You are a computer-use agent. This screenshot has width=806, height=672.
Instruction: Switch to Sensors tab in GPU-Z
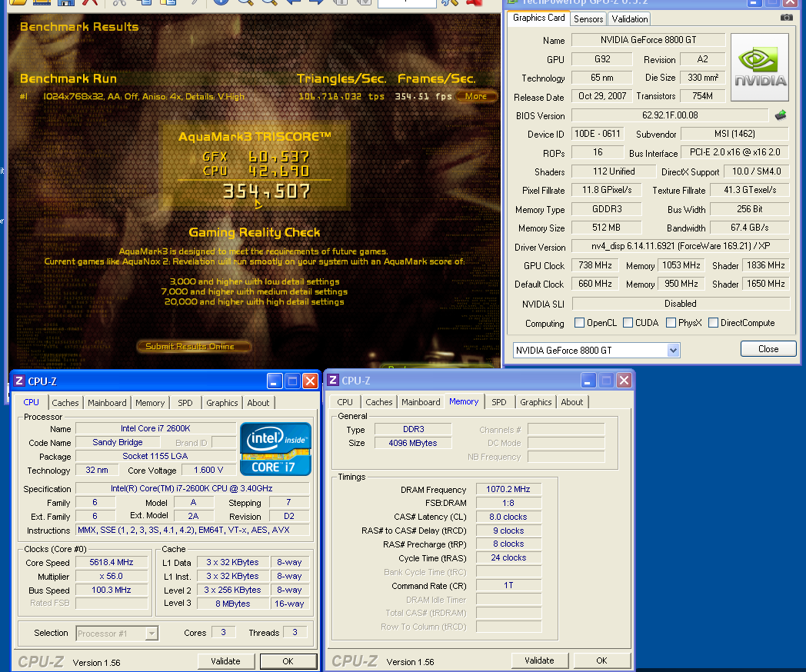point(588,19)
